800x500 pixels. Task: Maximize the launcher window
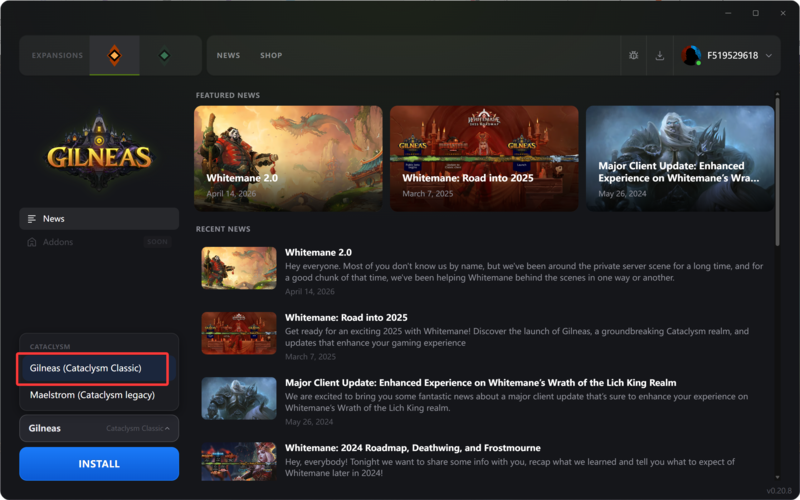[756, 13]
